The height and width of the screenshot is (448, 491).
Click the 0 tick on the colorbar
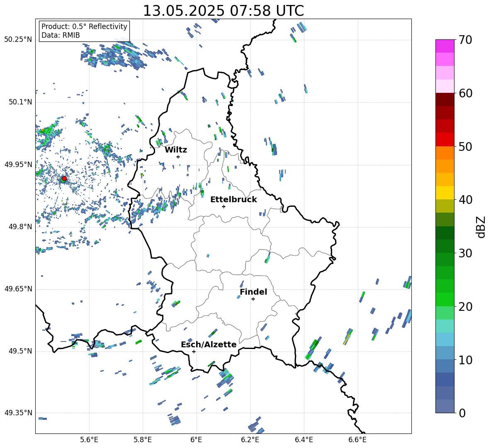coord(462,413)
